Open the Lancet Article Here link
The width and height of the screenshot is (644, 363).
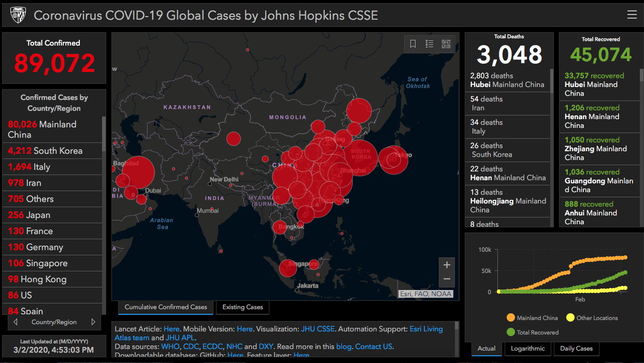171,329
